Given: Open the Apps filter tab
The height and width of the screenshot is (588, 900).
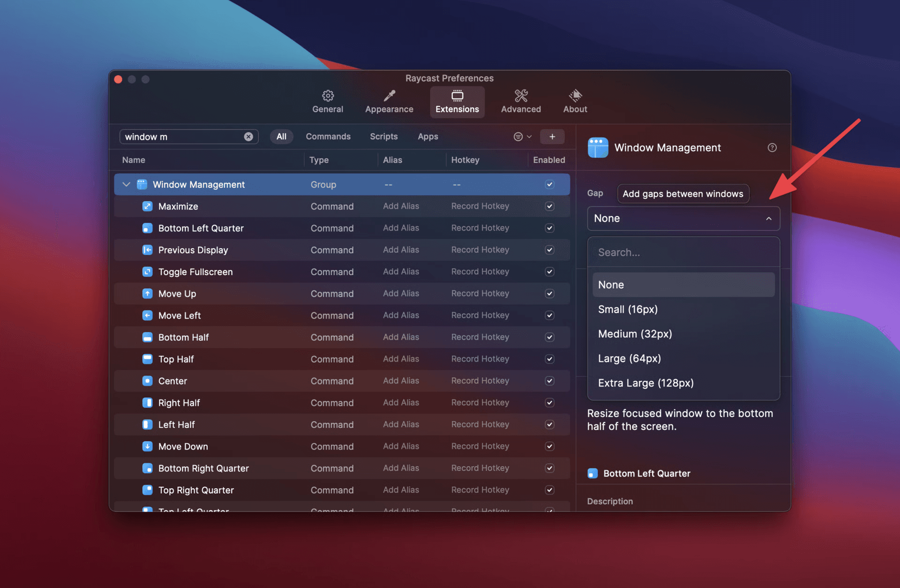Looking at the screenshot, I should [x=427, y=136].
